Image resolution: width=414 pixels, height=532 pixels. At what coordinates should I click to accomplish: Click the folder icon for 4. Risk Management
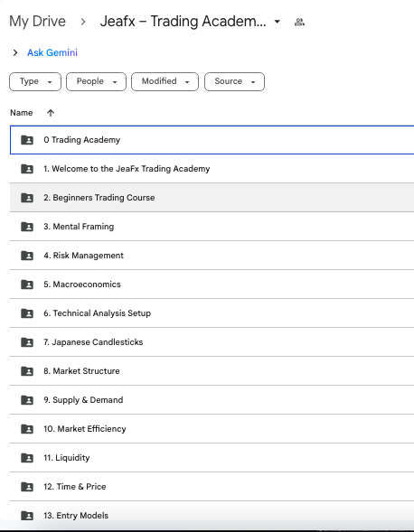pyautogui.click(x=27, y=256)
